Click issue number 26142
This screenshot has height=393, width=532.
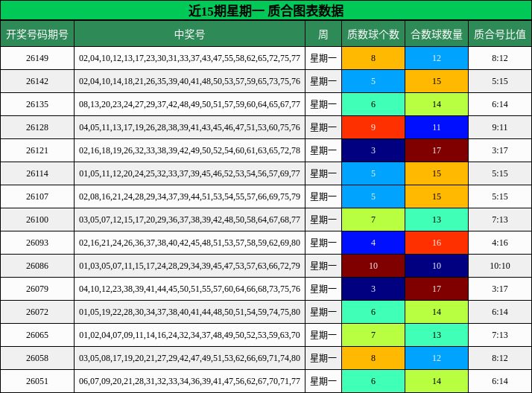(x=37, y=81)
